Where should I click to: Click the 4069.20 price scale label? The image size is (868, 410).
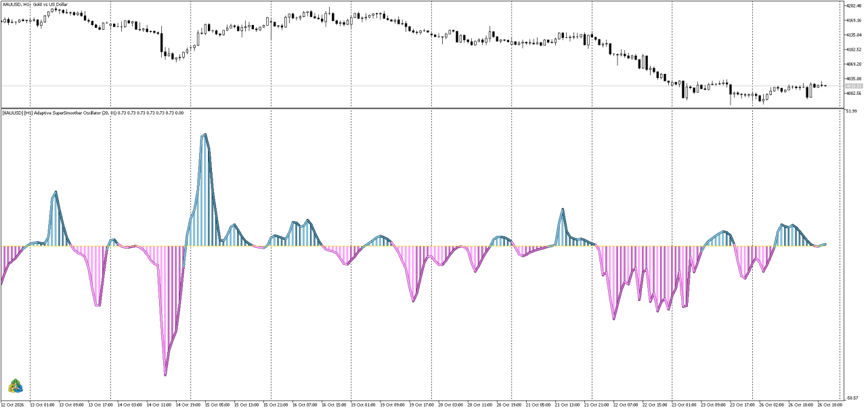click(x=853, y=64)
